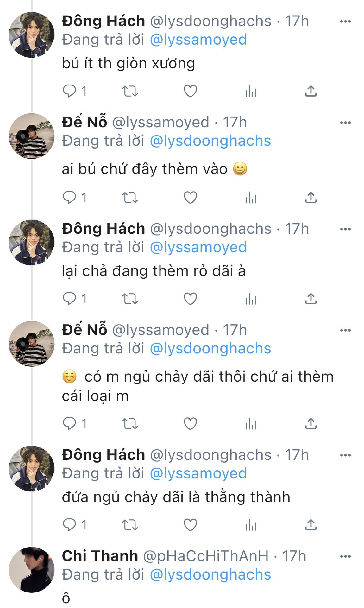
Task: Open more options on "ai bú chứ" tweet
Action: click(x=345, y=123)
